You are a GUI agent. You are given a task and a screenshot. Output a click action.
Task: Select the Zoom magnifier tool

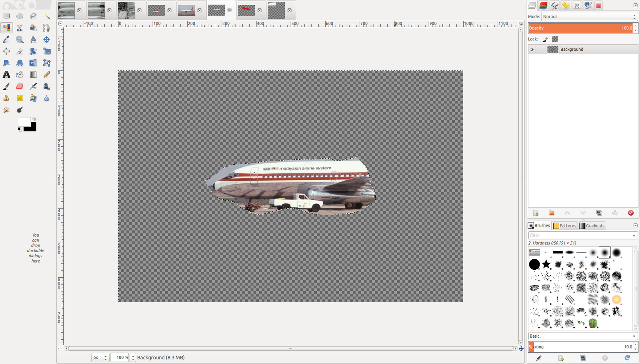20,39
